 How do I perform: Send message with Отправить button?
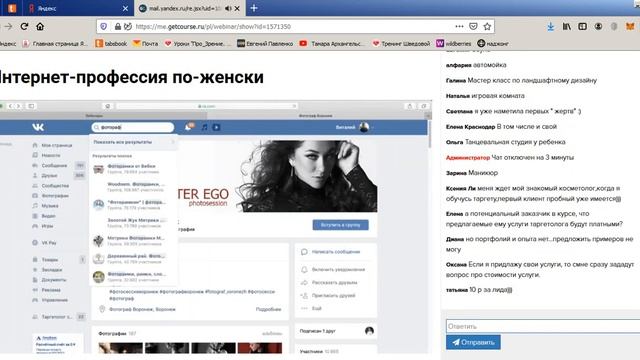(473, 342)
